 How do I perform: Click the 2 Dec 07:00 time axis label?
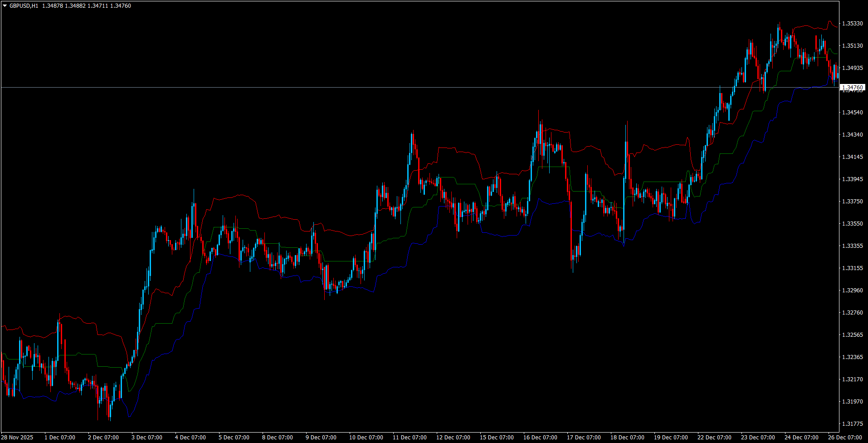click(x=103, y=438)
